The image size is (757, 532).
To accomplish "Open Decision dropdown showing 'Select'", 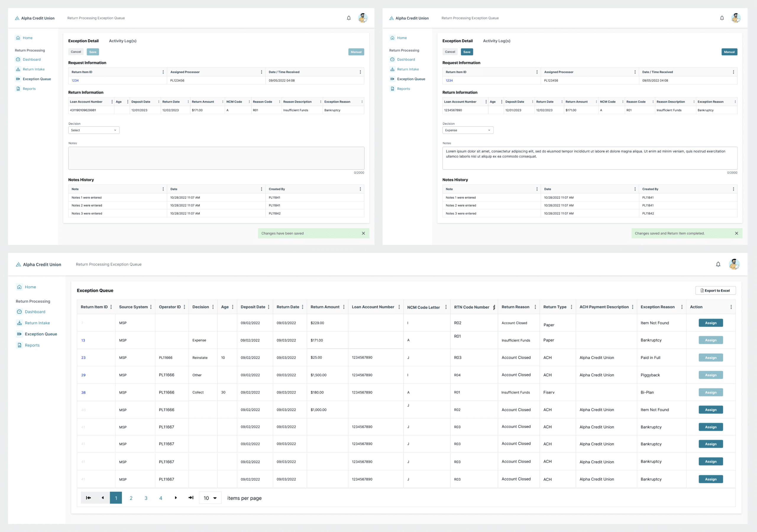I will 94,130.
